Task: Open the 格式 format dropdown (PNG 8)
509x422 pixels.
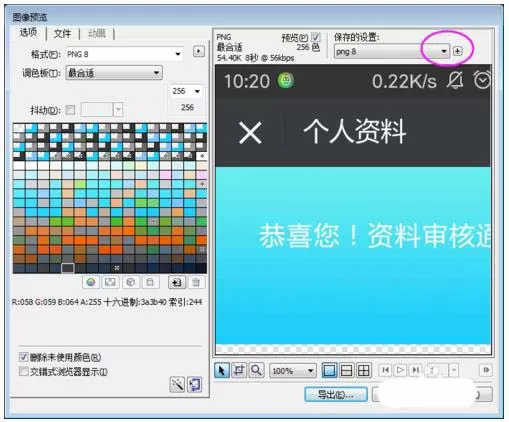Action: 125,54
